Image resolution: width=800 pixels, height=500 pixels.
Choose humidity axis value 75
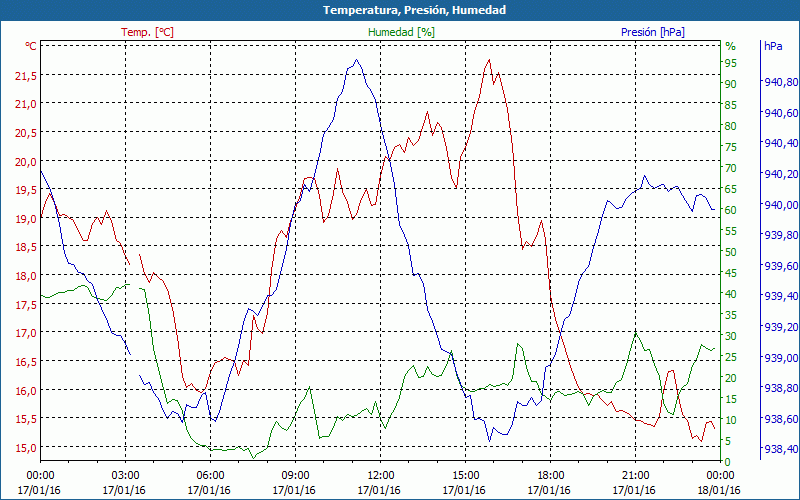[731, 147]
